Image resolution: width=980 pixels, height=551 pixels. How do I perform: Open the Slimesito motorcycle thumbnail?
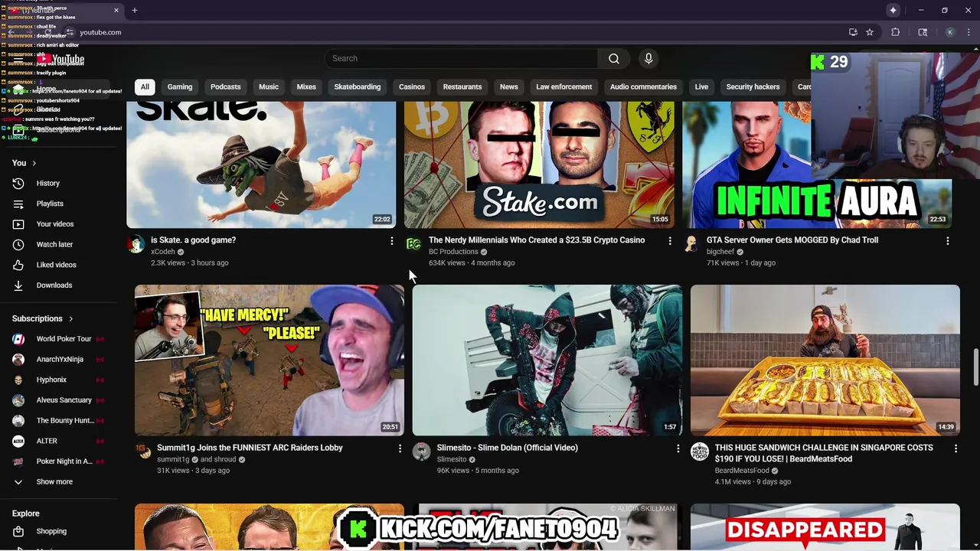(547, 360)
